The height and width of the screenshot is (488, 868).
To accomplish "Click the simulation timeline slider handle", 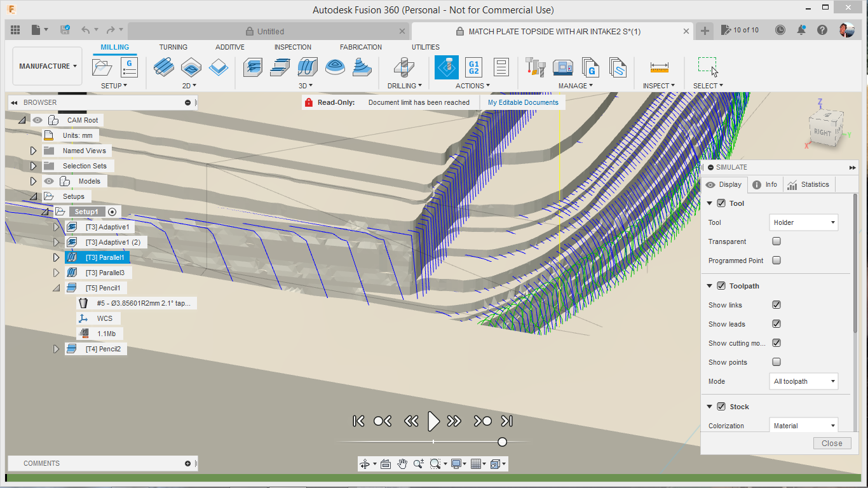I will (502, 442).
